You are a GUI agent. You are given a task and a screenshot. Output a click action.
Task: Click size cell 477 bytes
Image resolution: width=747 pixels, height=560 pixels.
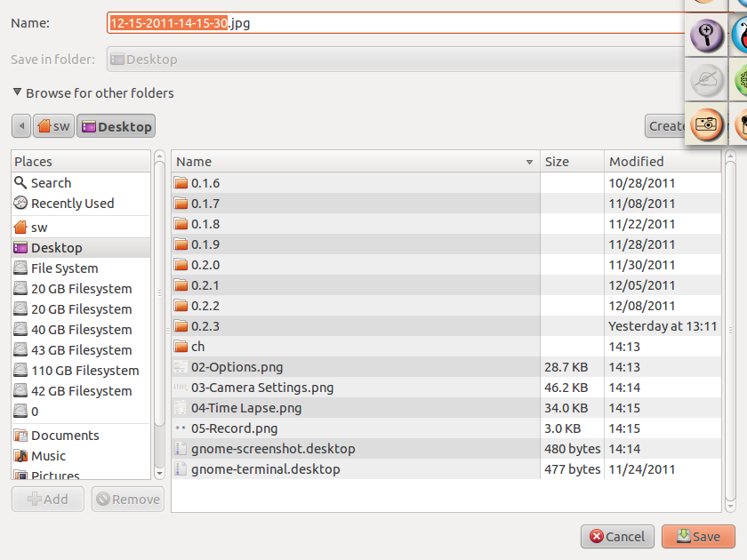pos(572,469)
